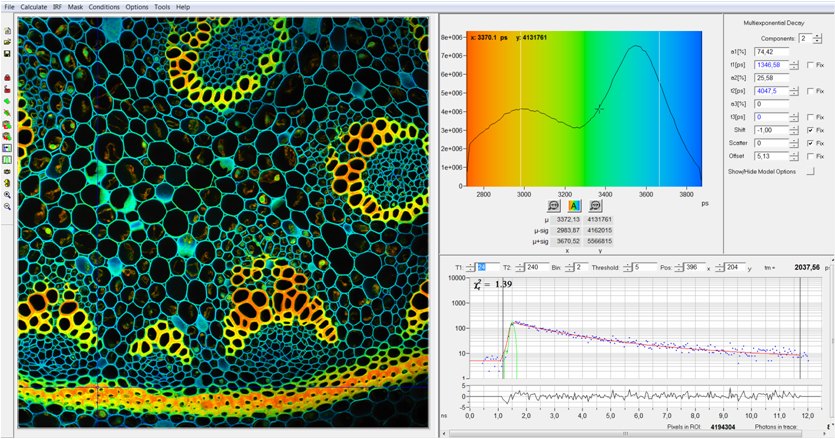Click the rainbow color 'A' autoscale button
Image resolution: width=835 pixels, height=439 pixels.
574,205
